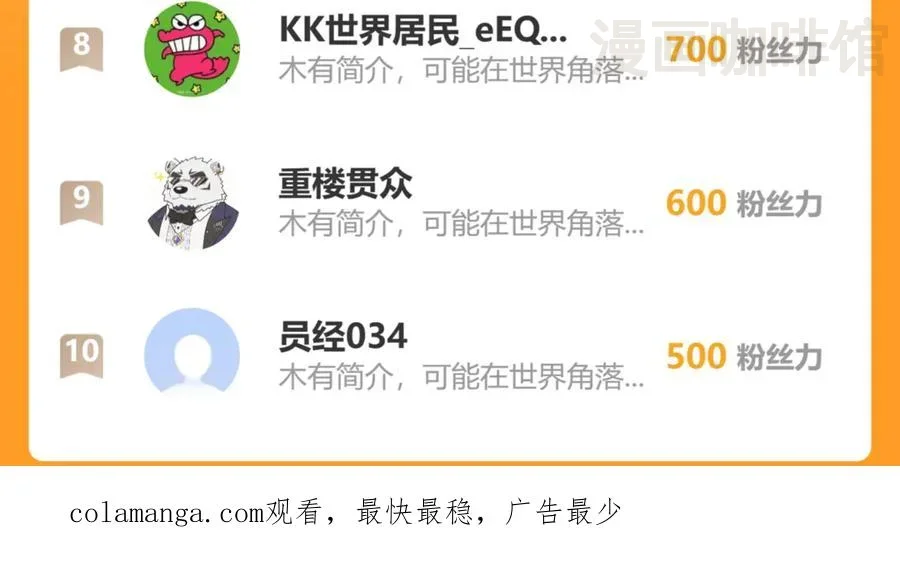Select username KK世界居民_eEQ...
This screenshot has width=900, height=565.
[423, 29]
